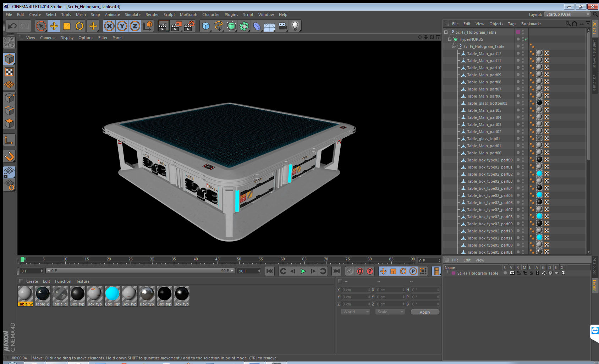Click the timeline range slider bar
599x364 pixels.
tap(141, 271)
